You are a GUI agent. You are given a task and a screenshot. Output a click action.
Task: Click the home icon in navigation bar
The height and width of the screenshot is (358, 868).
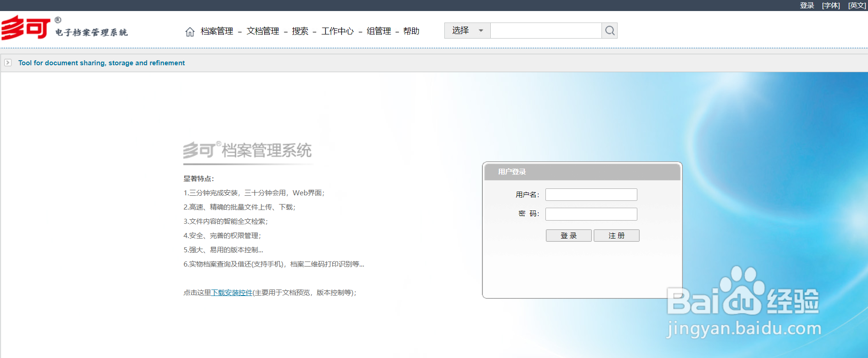pos(190,32)
